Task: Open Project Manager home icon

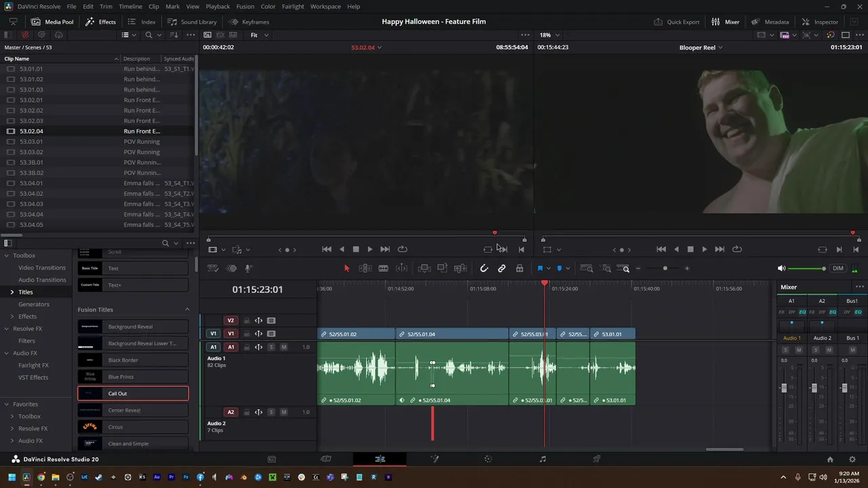Action: point(829,459)
